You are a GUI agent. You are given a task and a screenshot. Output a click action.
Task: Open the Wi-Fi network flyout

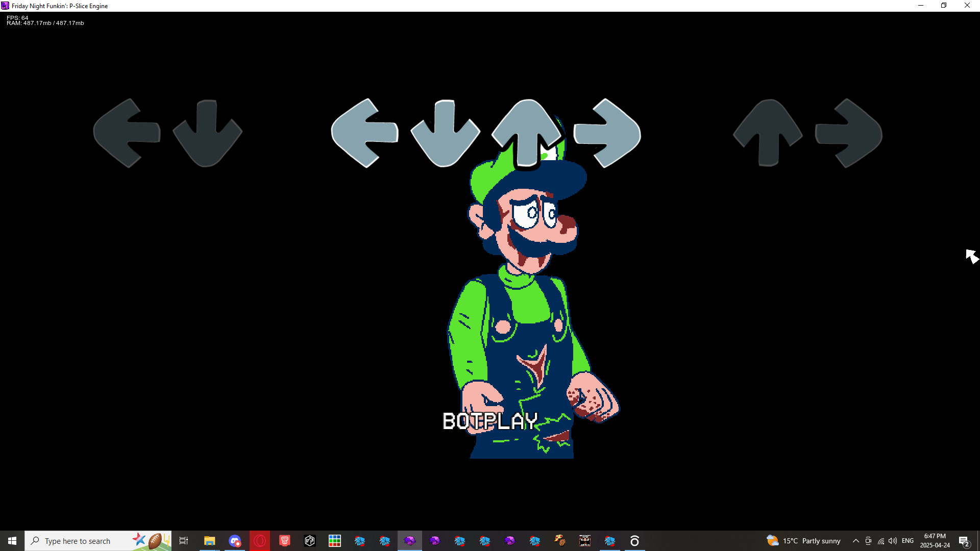pos(881,541)
